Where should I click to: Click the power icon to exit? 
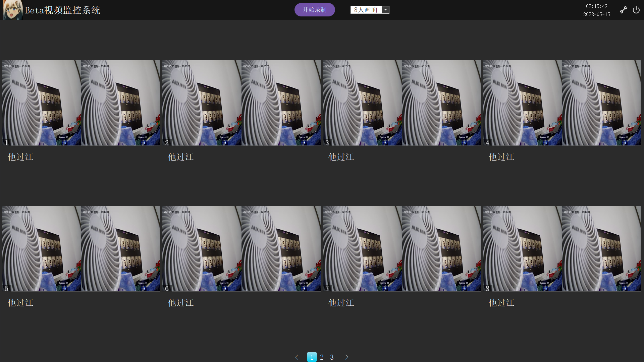tap(636, 10)
